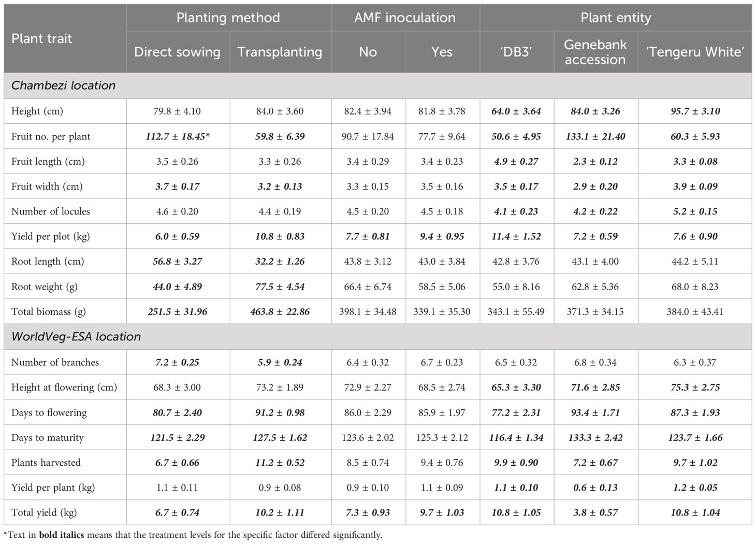The width and height of the screenshot is (756, 544).
Task: Click the Direct sowing subheader
Action: point(178,52)
